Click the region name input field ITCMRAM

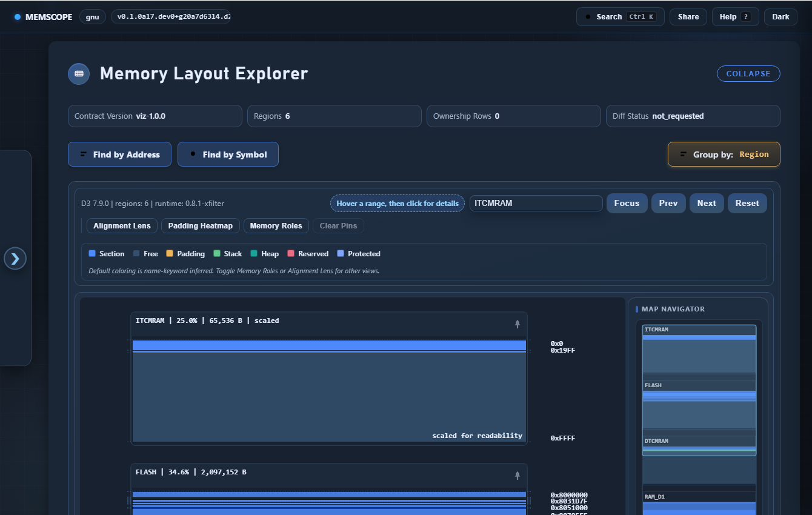pyautogui.click(x=536, y=204)
